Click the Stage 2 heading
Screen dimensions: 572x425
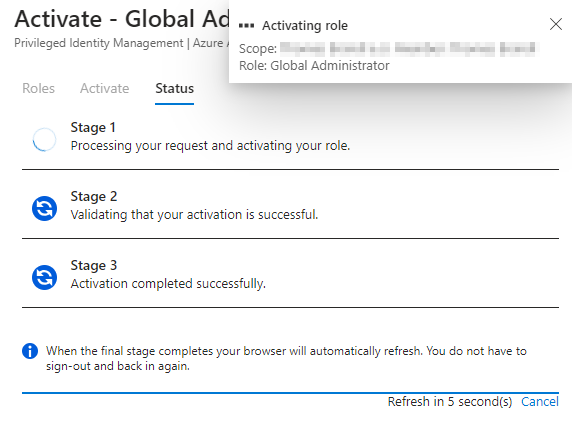[94, 196]
